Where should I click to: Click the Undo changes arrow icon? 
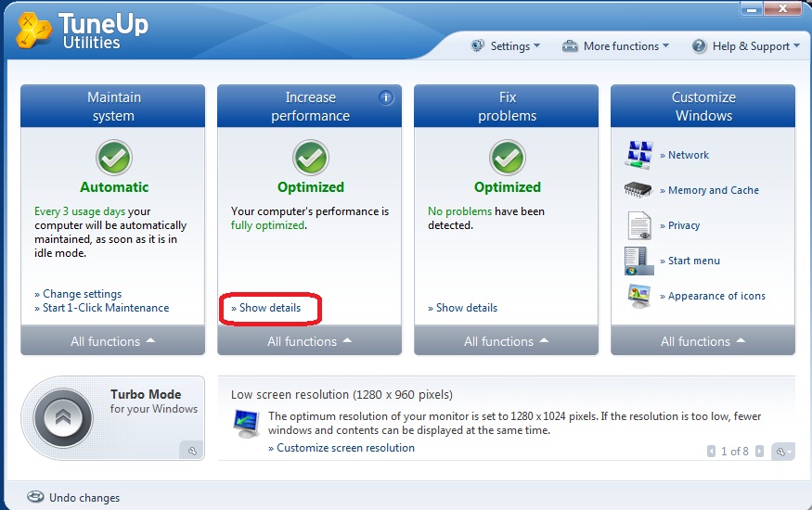click(x=35, y=496)
